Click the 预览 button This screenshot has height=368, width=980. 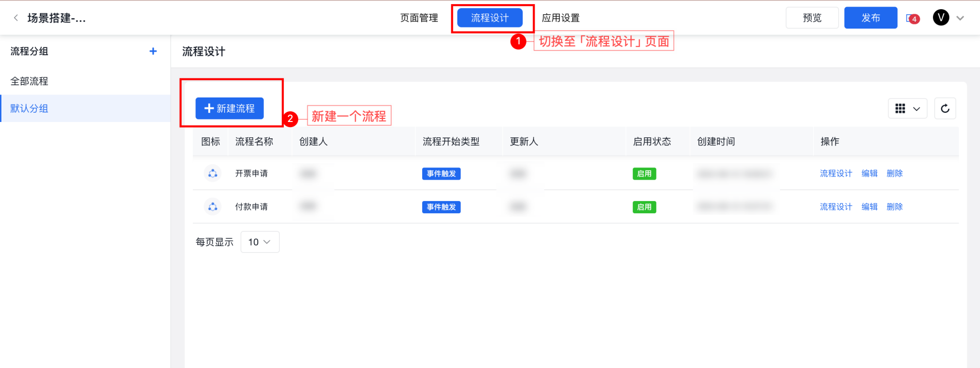point(812,18)
